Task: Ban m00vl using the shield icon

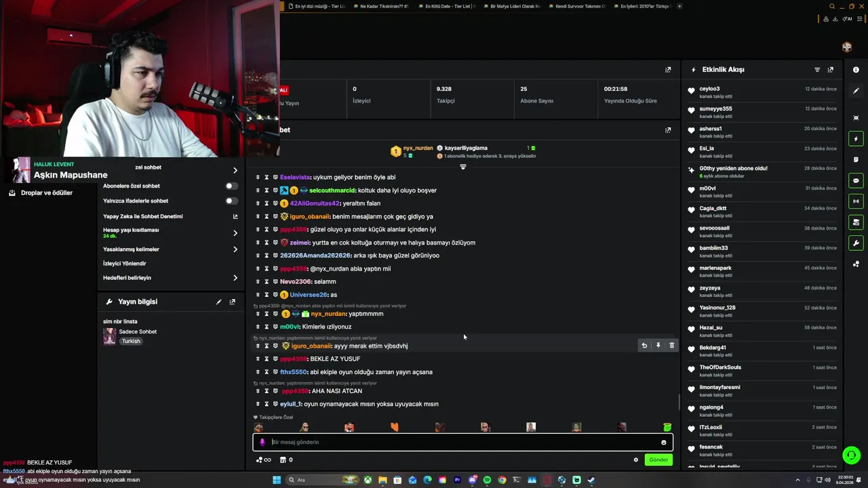Action: tap(275, 327)
